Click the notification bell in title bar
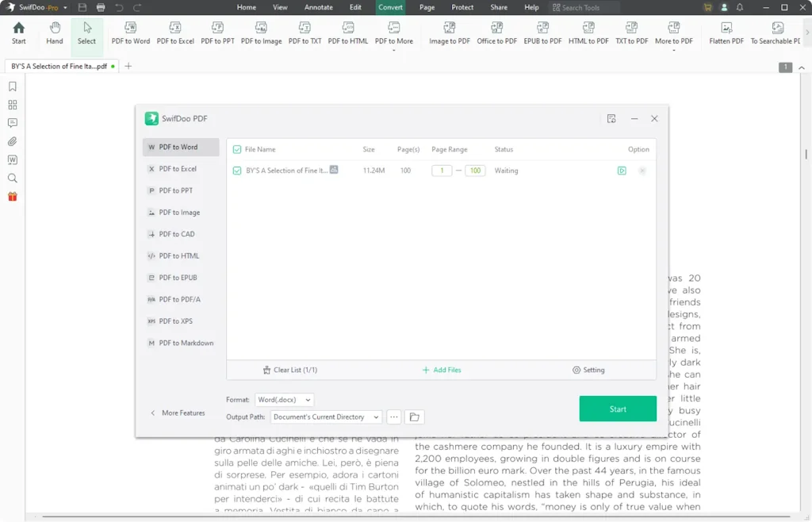The image size is (812, 522). [738, 7]
